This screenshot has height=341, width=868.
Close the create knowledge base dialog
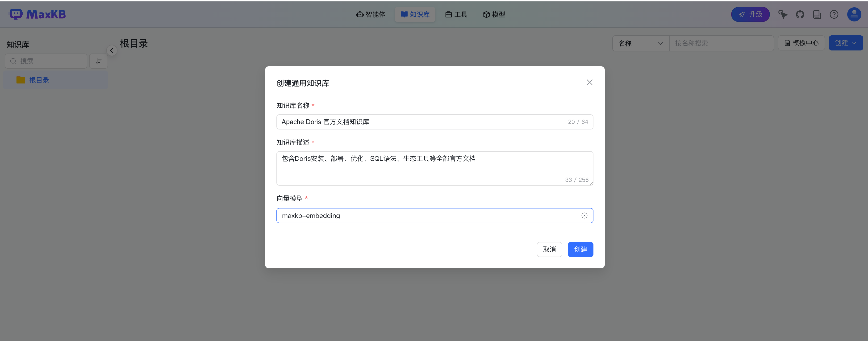(589, 83)
